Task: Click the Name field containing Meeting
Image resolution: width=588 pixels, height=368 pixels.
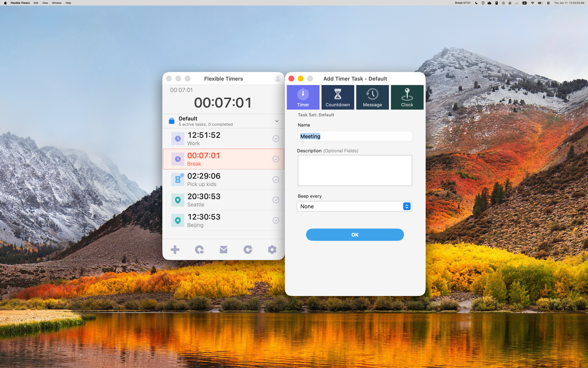Action: tap(355, 136)
